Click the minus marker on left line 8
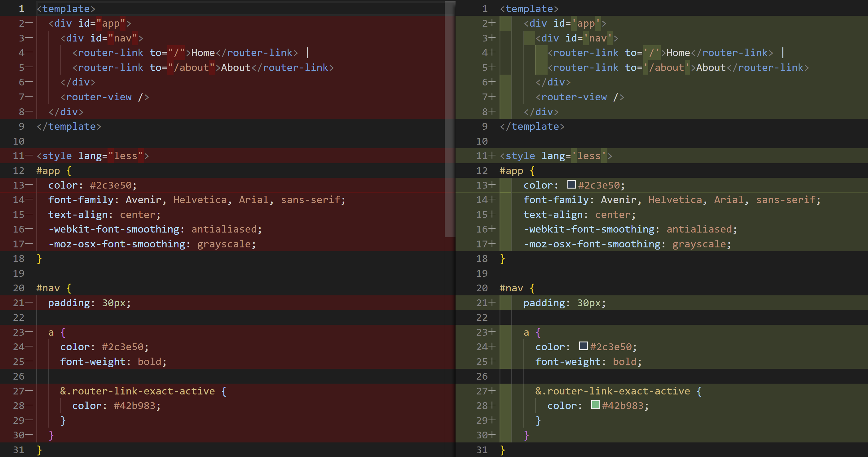Image resolution: width=868 pixels, height=457 pixels. [x=29, y=111]
